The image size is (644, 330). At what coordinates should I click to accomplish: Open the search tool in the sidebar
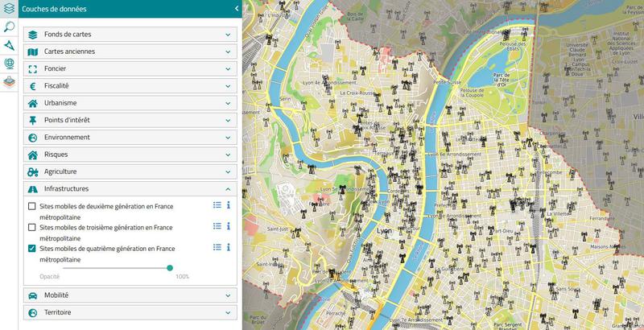click(x=9, y=27)
